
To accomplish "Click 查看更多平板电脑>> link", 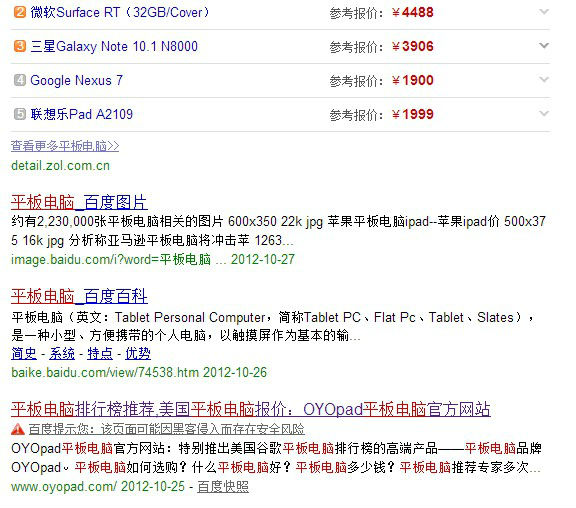I will coord(65,146).
